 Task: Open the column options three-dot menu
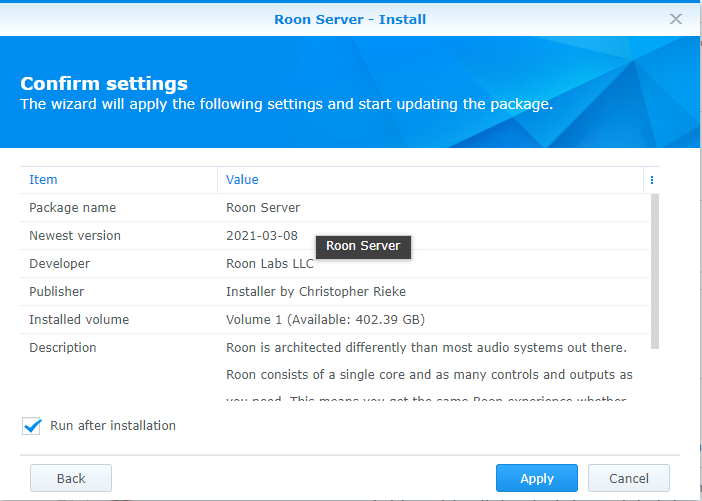tap(652, 180)
